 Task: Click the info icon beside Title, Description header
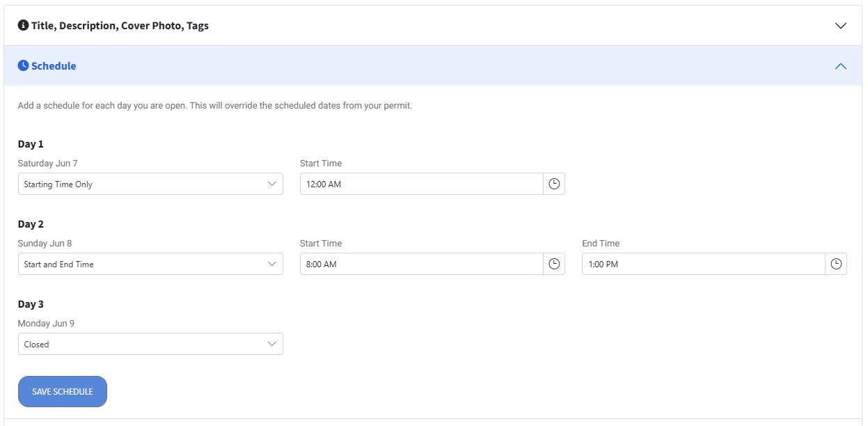[x=22, y=25]
